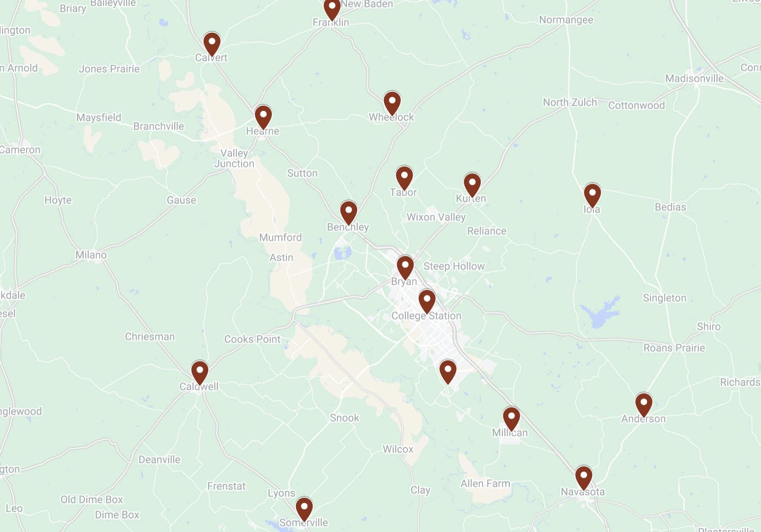Viewport: 761px width, 532px height.
Task: Select the pin at Tabor
Action: tap(404, 178)
